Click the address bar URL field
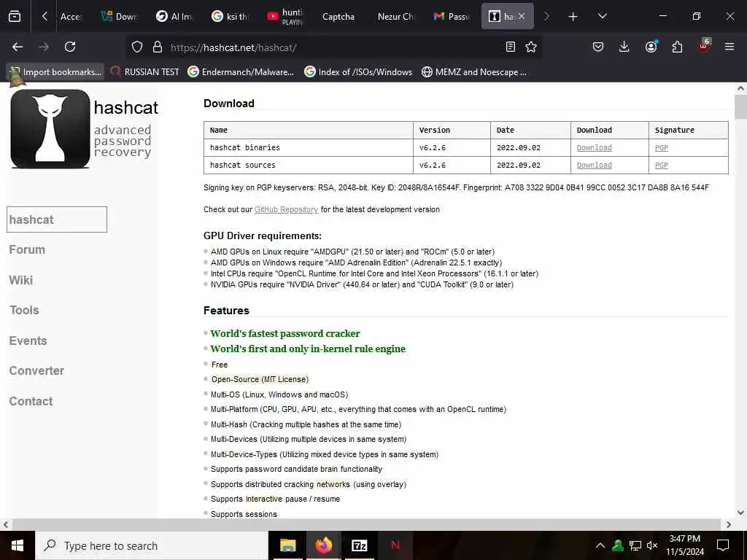747x560 pixels. click(x=333, y=47)
